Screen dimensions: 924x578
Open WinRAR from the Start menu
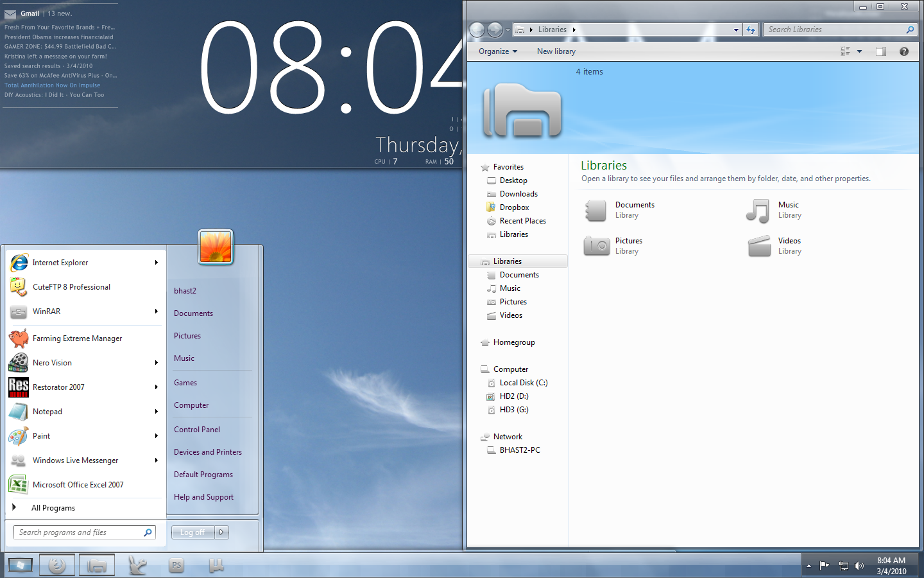83,311
